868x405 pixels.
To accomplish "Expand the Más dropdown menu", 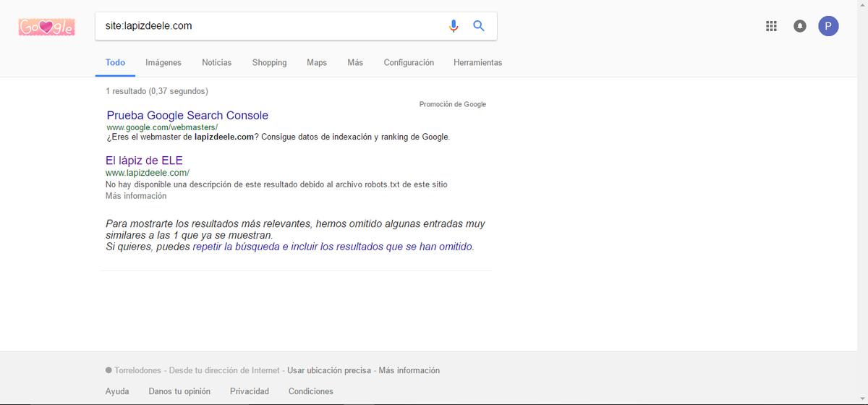I will 355,63.
